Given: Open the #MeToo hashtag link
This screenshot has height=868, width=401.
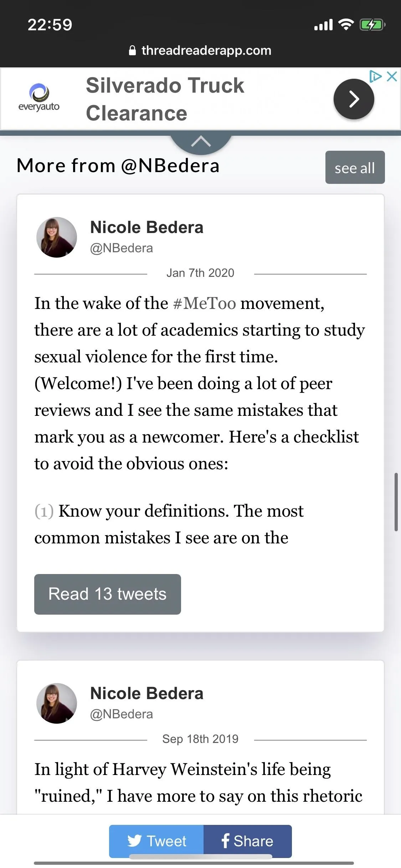Looking at the screenshot, I should point(204,303).
